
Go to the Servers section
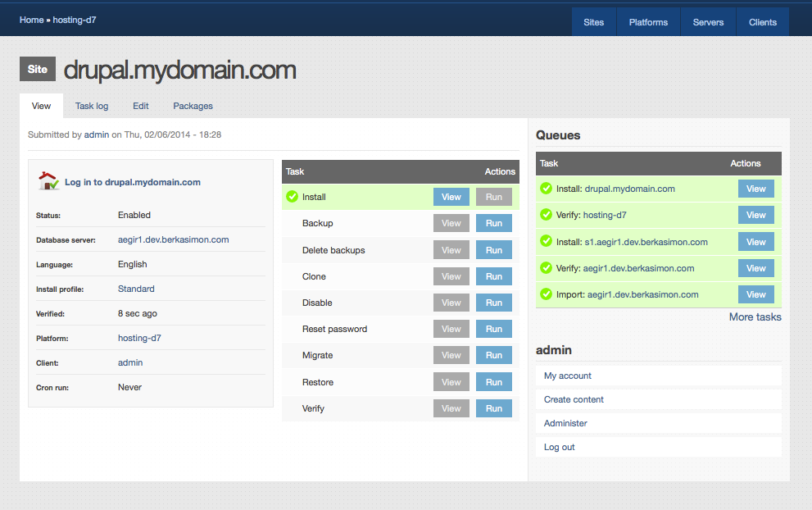click(708, 22)
